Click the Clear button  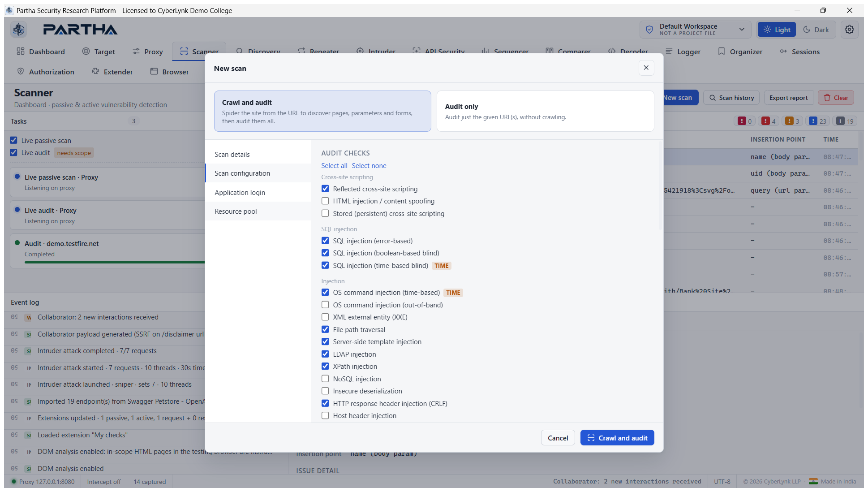tap(836, 98)
